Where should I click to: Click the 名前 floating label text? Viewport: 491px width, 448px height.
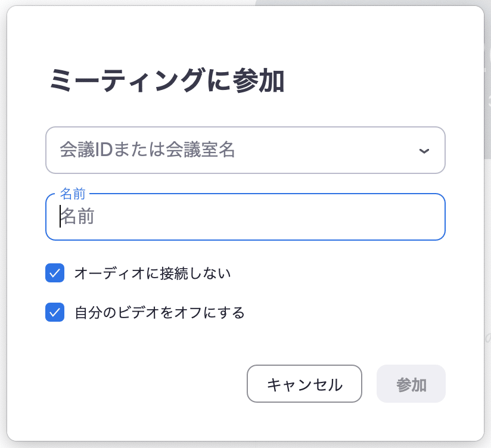point(73,193)
